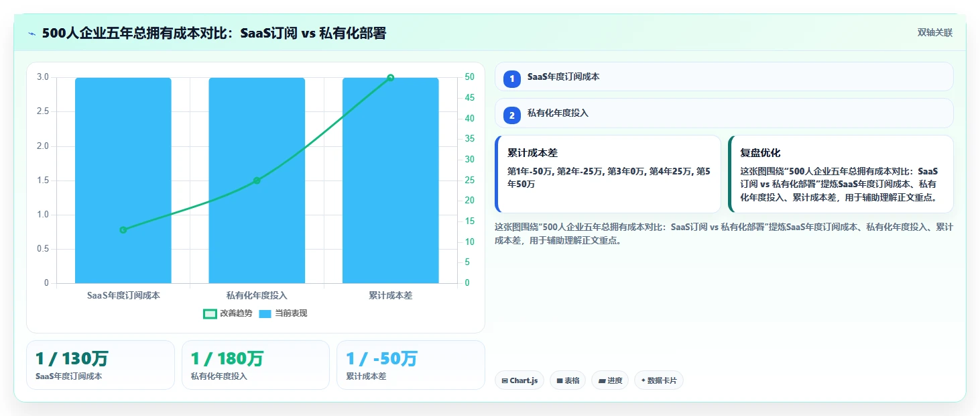Viewport: 980px width, 416px height.
Task: Click the chart title heading text
Action: tap(214, 34)
